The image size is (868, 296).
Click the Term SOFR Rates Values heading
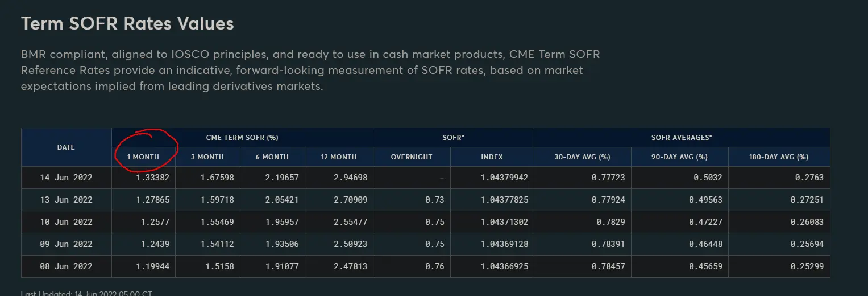[x=127, y=23]
